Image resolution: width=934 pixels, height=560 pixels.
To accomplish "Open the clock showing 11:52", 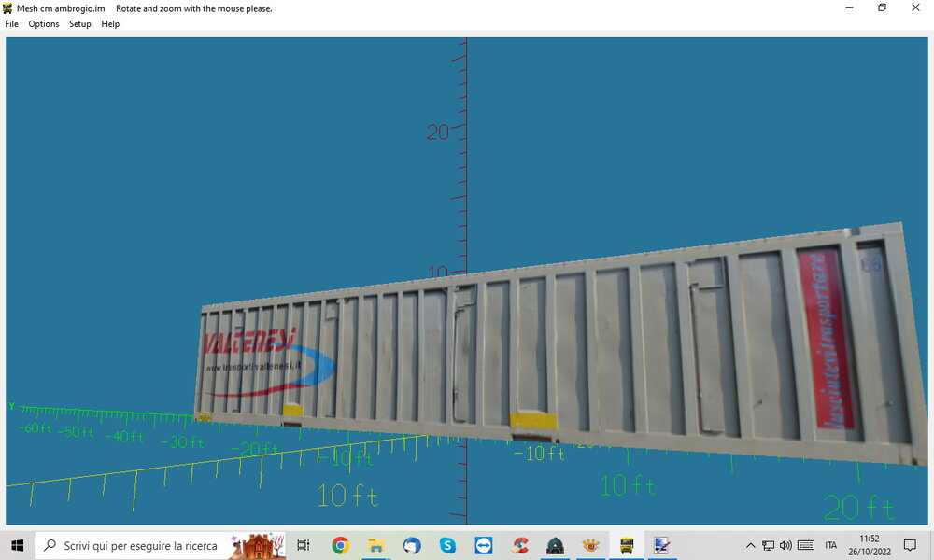I will point(869,545).
